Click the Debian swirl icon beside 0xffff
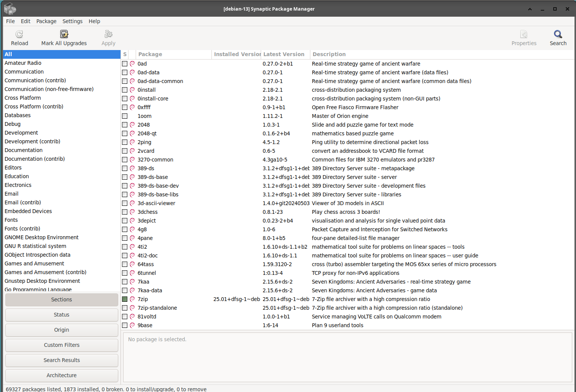 click(x=132, y=107)
